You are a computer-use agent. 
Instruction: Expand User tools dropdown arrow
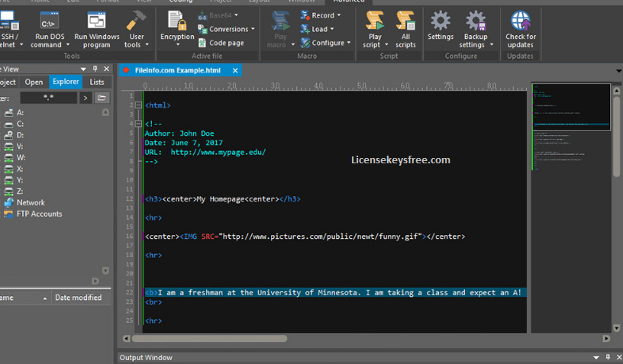pos(147,45)
